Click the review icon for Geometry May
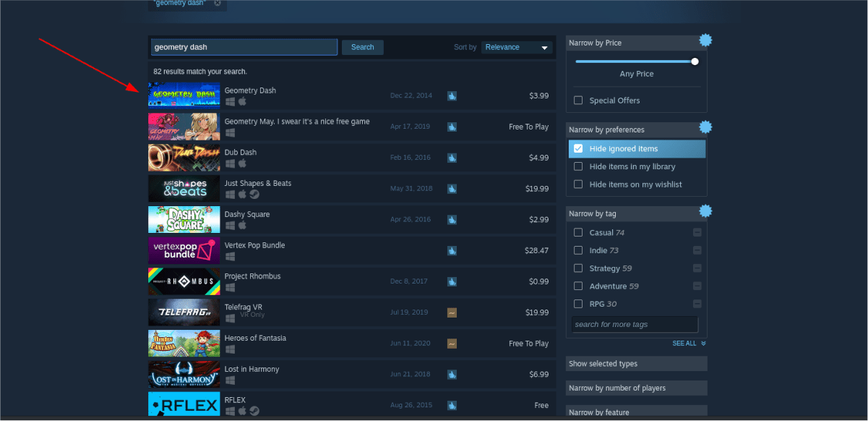The image size is (868, 421). click(452, 127)
